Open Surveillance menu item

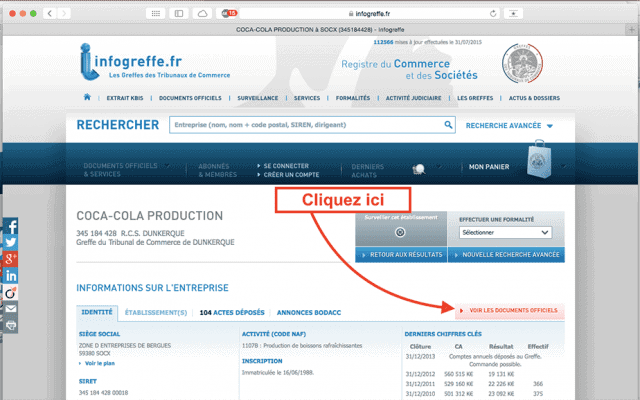(x=258, y=98)
